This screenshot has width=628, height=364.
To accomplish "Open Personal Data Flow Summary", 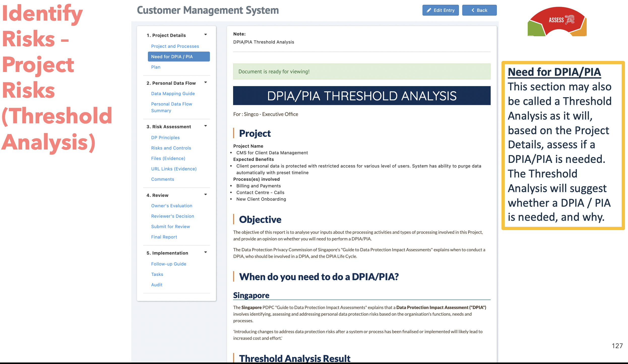I will 171,107.
